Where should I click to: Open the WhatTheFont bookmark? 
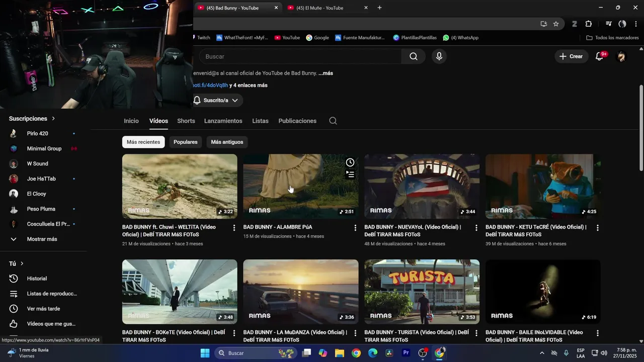[x=243, y=38]
